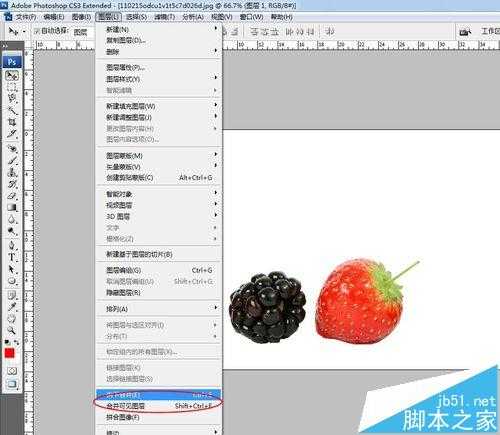This screenshot has height=435, width=500.
Task: Click the 工作区 workspace button
Action: tap(490, 31)
